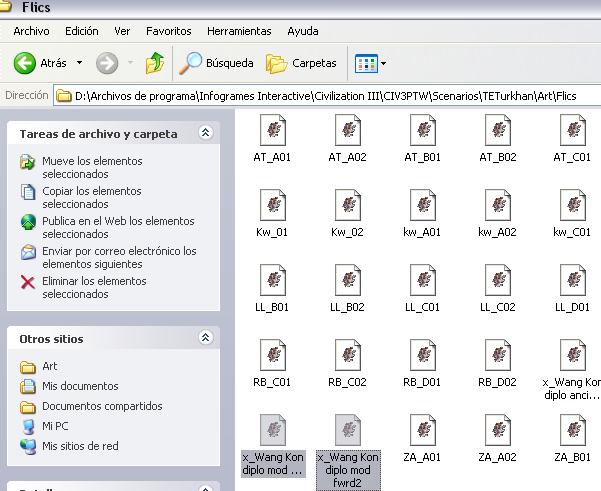Screen dimensions: 601x491
Task: Click the Atrás back arrow button
Action: coord(26,63)
